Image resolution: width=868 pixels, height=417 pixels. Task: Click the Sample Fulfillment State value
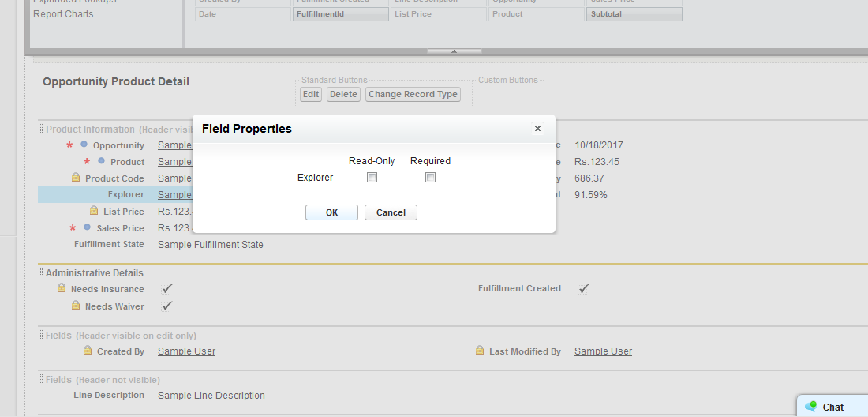[211, 245]
